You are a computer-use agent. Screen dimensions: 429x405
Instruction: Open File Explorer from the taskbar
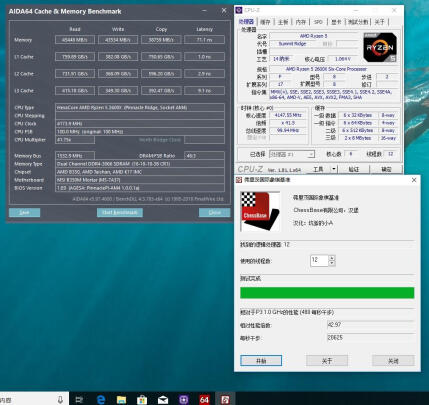(121, 399)
